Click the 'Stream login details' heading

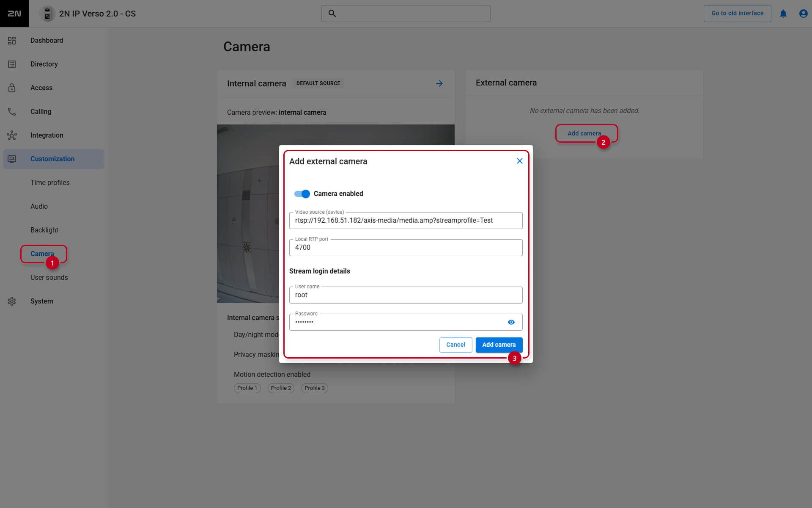(320, 271)
